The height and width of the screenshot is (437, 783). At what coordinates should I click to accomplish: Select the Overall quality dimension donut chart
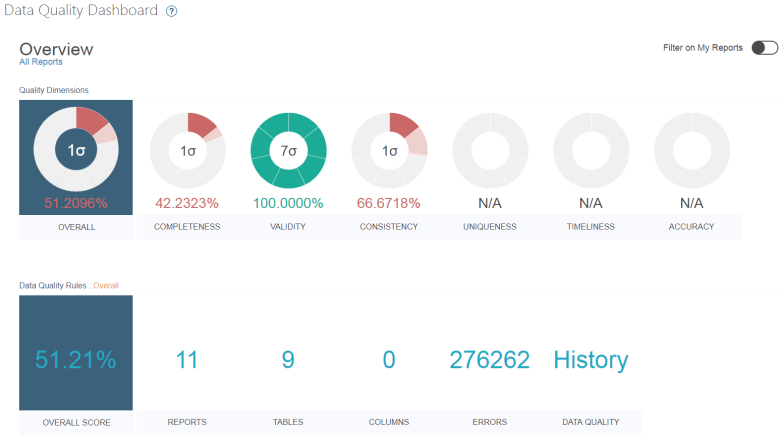coord(76,149)
